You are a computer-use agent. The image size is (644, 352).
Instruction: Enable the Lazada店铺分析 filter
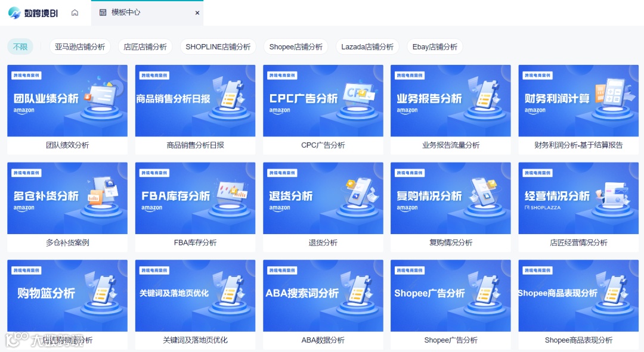367,46
